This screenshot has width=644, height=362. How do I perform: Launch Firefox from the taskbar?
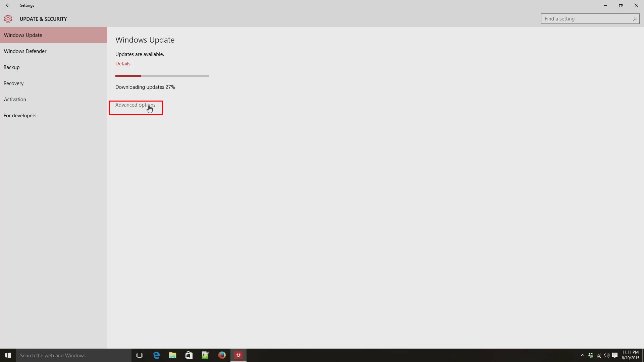(x=222, y=355)
